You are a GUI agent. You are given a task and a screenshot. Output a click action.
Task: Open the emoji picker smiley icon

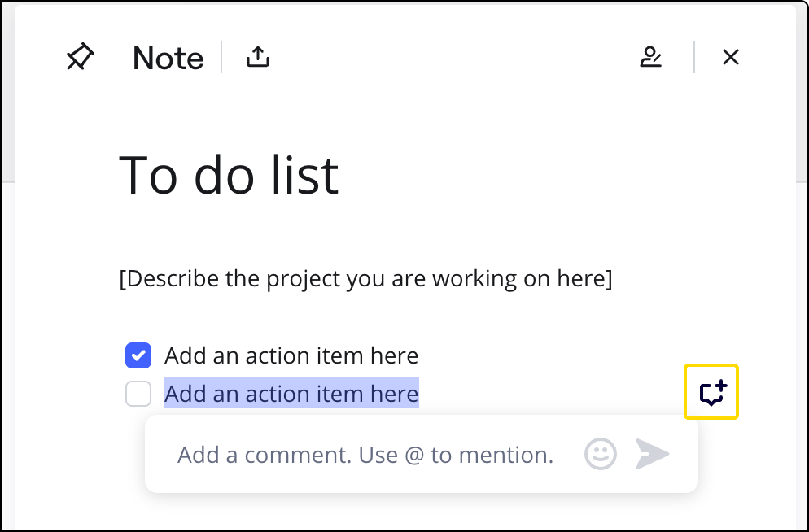(601, 454)
